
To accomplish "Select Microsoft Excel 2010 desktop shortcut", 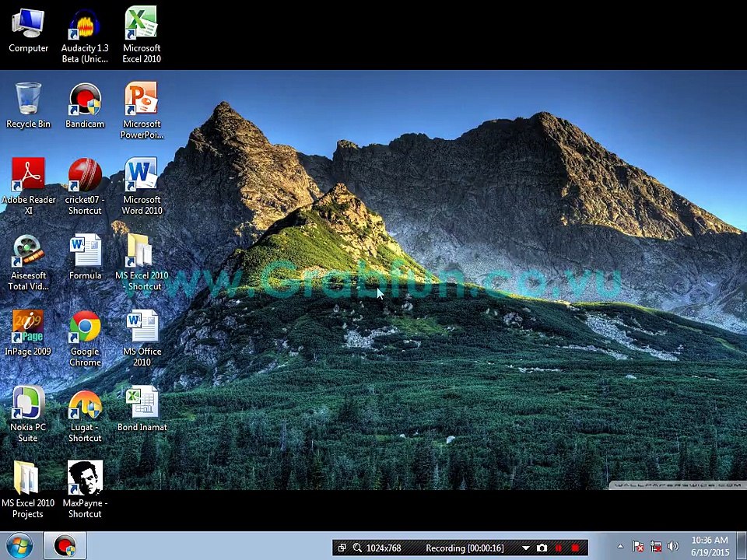I will coord(142,35).
